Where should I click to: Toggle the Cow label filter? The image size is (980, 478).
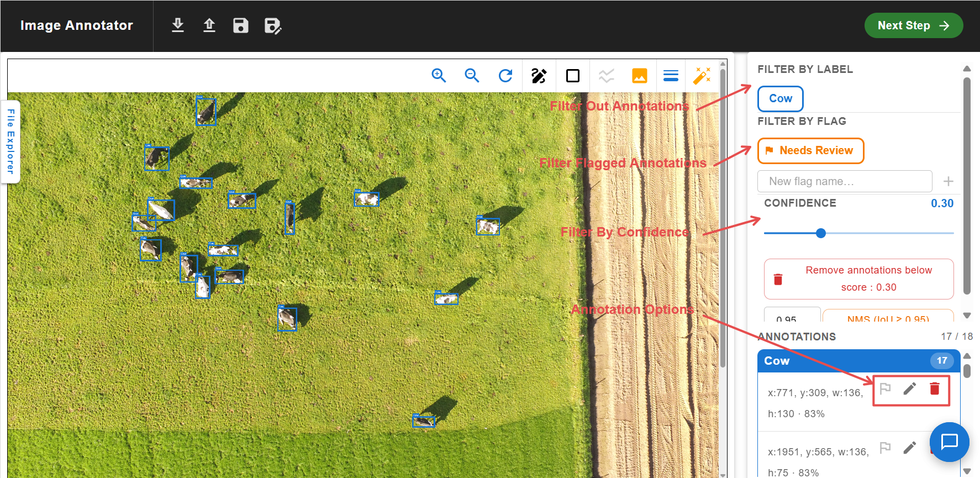(x=780, y=99)
